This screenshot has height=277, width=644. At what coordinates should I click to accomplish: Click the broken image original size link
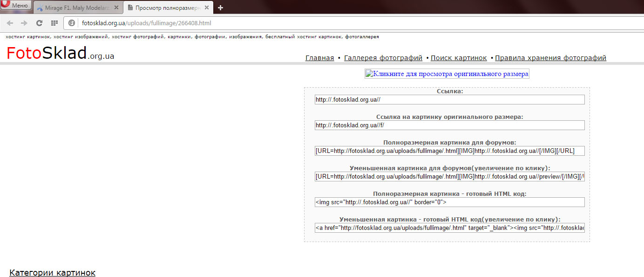click(x=447, y=74)
